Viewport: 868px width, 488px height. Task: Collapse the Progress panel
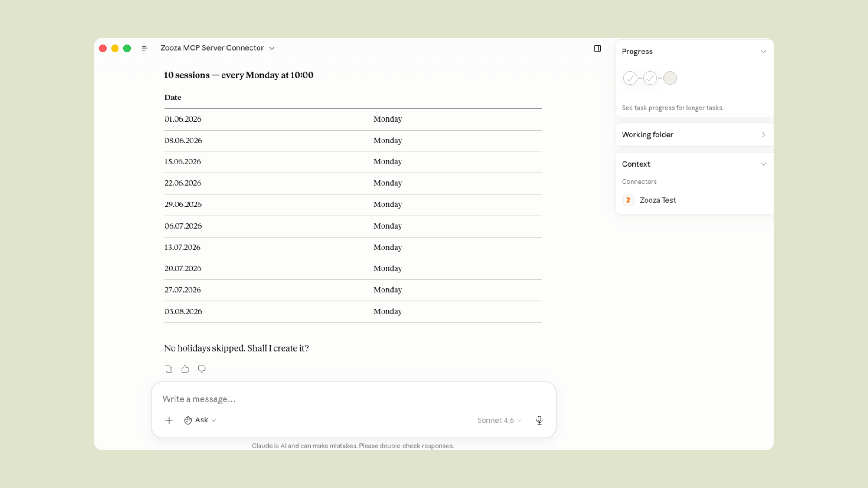pyautogui.click(x=764, y=52)
